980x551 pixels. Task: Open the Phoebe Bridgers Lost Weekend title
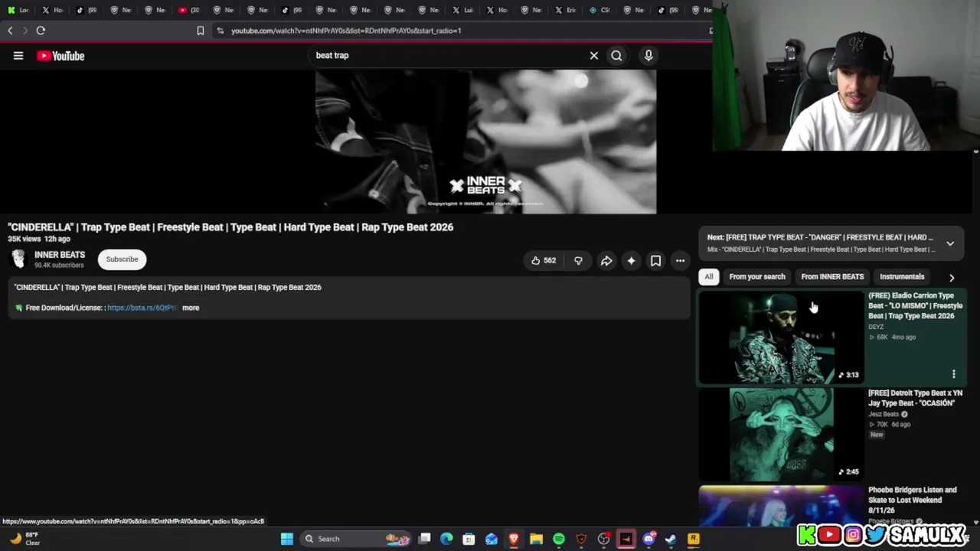click(913, 500)
